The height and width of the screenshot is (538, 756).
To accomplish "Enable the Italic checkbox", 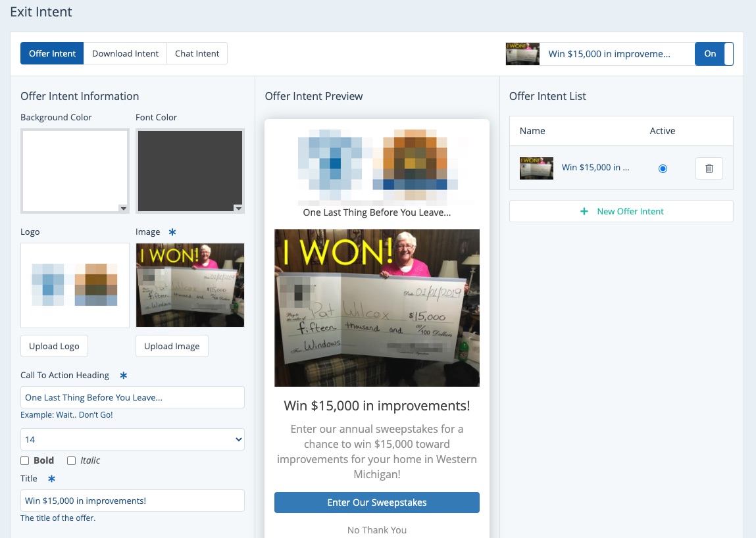I will coord(72,461).
